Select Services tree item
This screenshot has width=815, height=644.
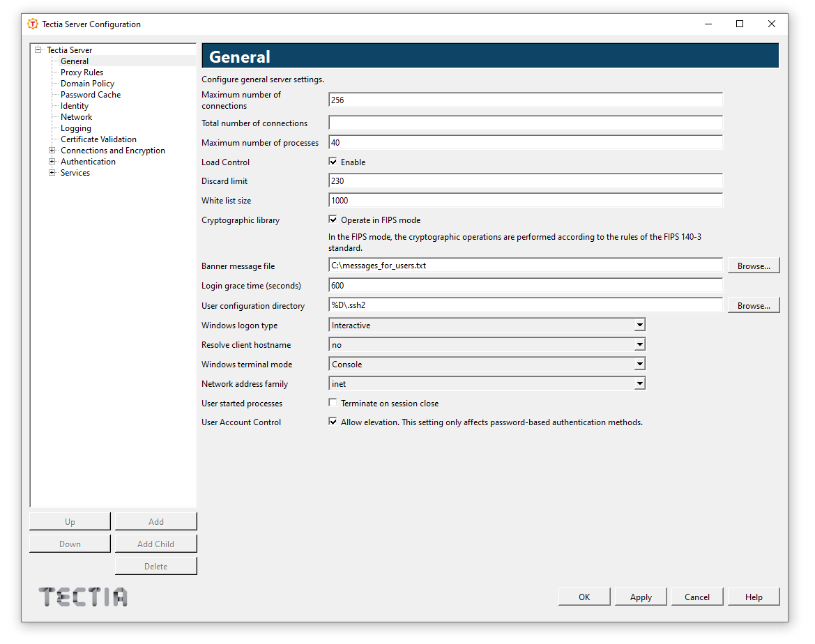(75, 173)
